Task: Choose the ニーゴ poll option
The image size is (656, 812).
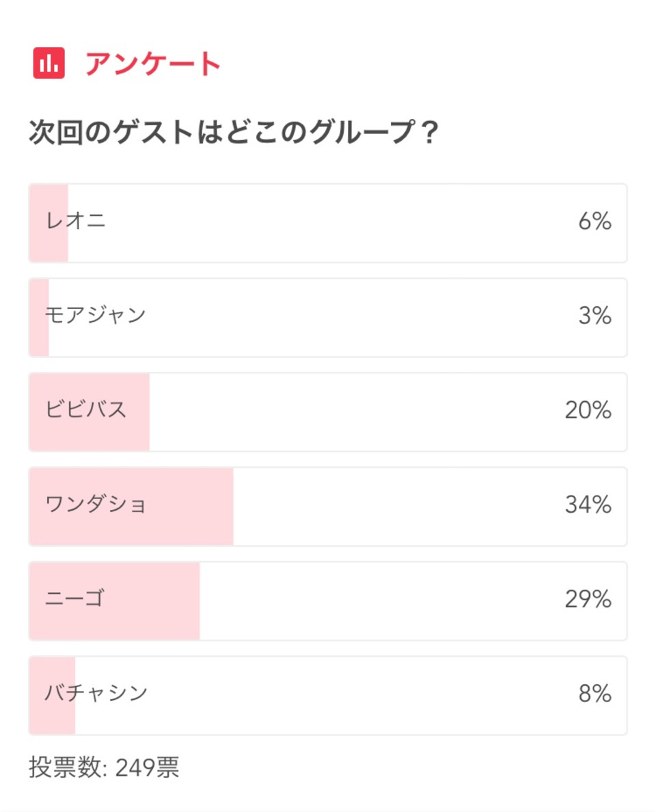Action: point(328,601)
